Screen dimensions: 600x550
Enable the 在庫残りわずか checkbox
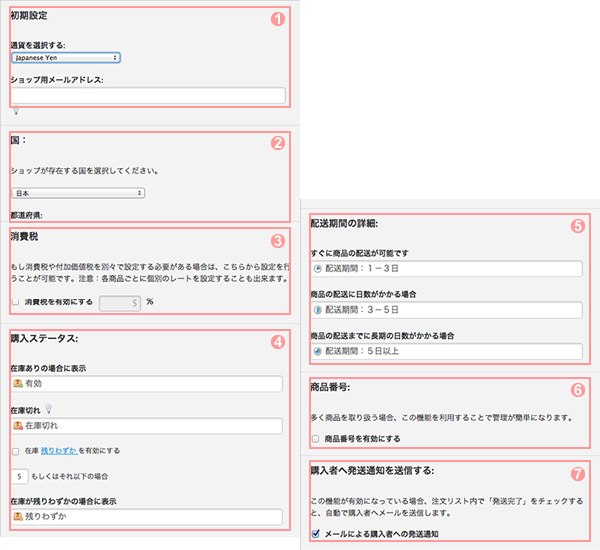(x=16, y=451)
